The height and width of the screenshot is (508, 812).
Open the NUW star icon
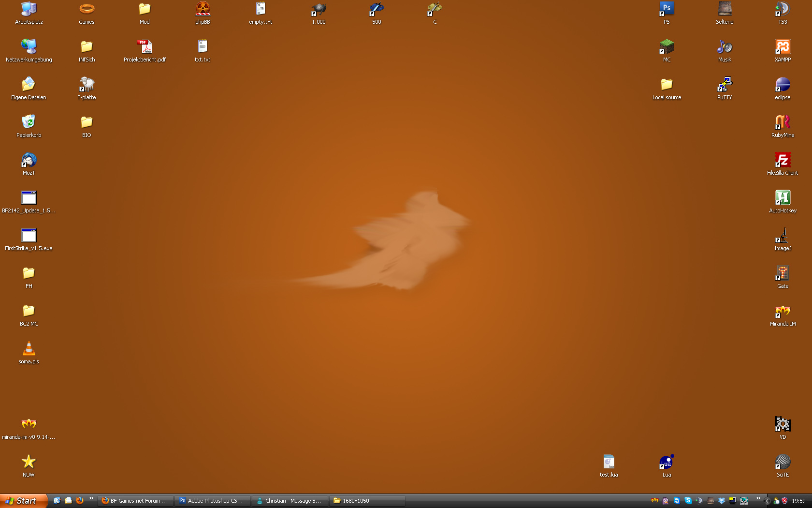[x=29, y=465]
